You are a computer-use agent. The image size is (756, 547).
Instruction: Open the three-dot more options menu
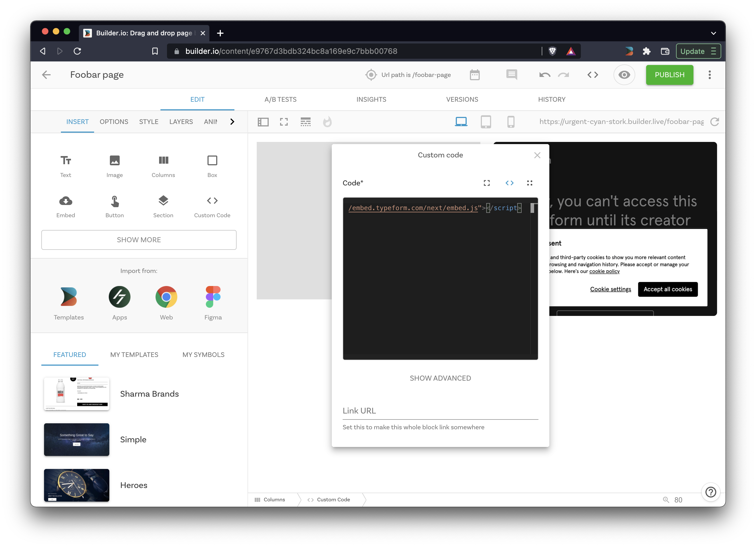click(709, 75)
